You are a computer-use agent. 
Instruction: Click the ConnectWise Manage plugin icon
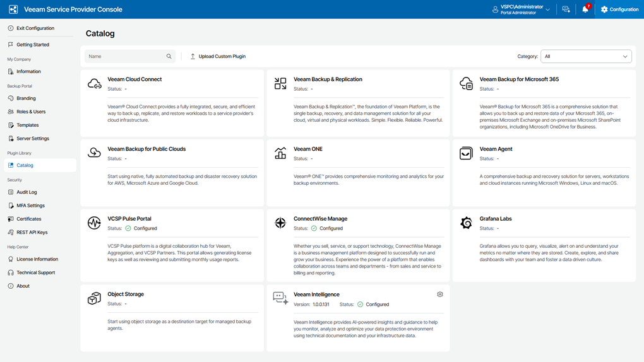pyautogui.click(x=280, y=223)
